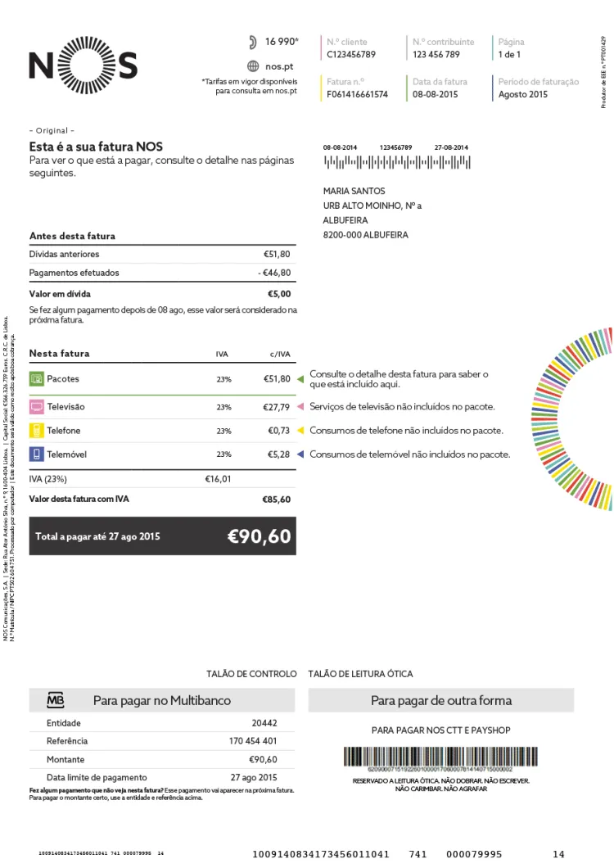Click the blue arrow beside Telemóvel amount

pos(300,454)
